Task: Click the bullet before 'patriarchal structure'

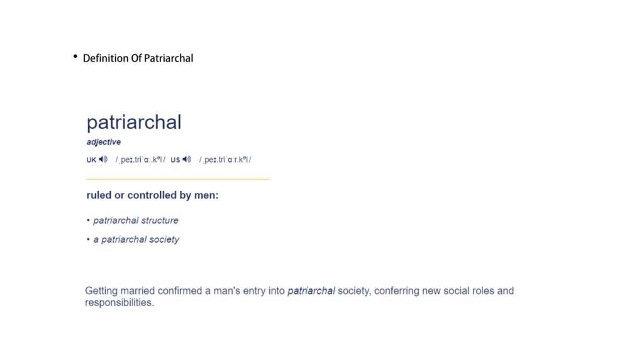Action: click(89, 221)
